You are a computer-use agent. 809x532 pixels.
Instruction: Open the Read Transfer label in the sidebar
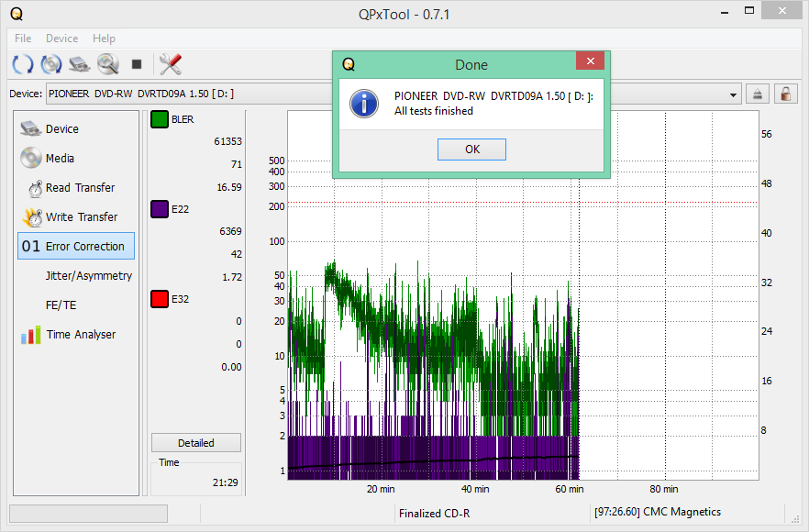coord(80,188)
